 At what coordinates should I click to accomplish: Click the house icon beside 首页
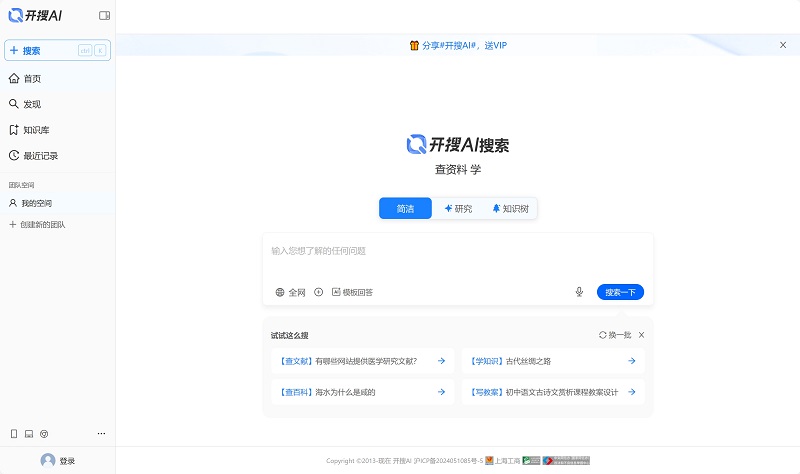click(x=14, y=79)
